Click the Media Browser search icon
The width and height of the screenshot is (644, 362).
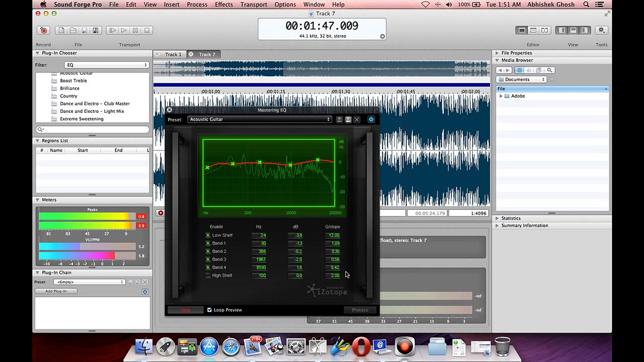(549, 70)
